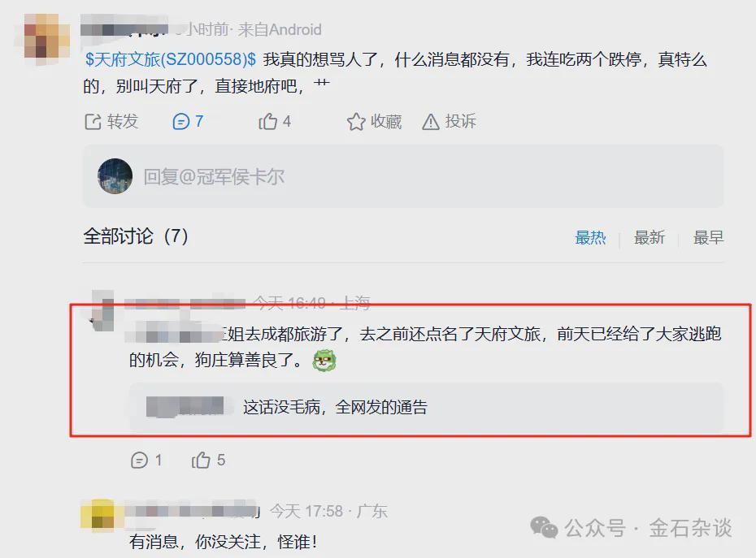Click the 收藏 star icon
The height and width of the screenshot is (558, 756).
click(x=356, y=122)
